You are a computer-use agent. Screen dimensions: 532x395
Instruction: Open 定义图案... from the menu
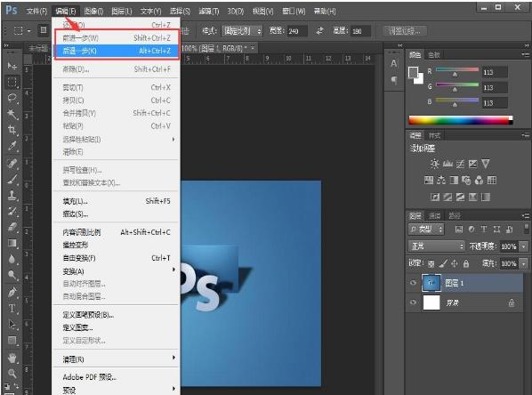point(116,327)
